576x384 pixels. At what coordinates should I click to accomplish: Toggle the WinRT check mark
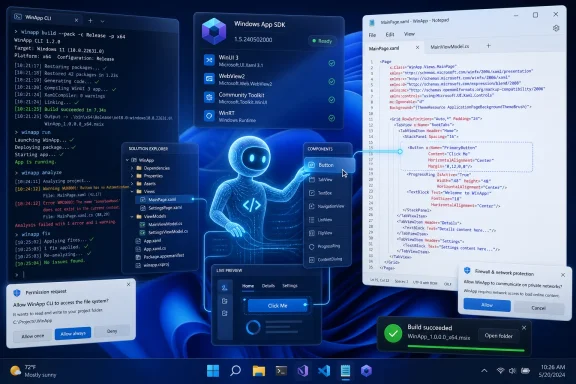pos(332,118)
